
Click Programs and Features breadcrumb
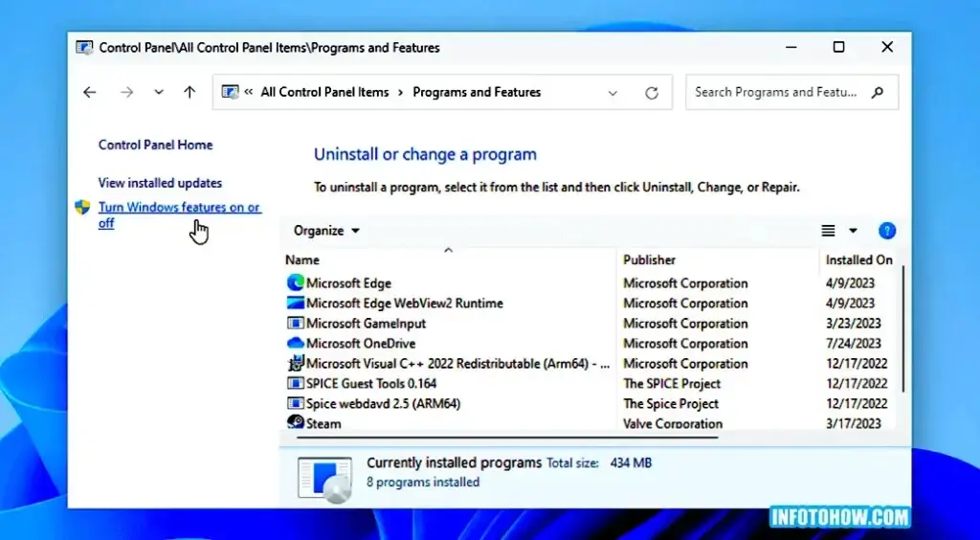[477, 93]
